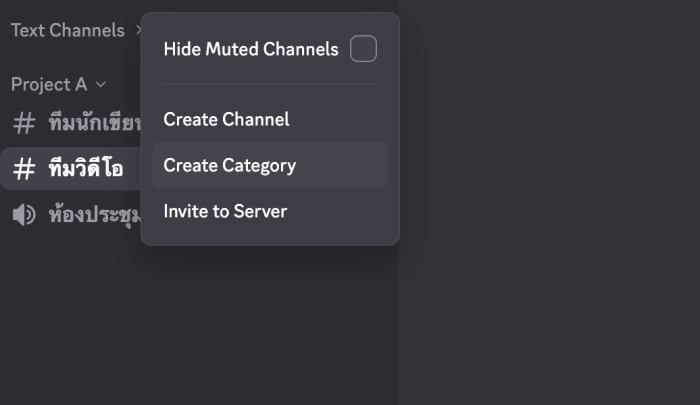This screenshot has height=405, width=700.
Task: Click empty menu padding below Invite to Server
Action: coord(270,237)
